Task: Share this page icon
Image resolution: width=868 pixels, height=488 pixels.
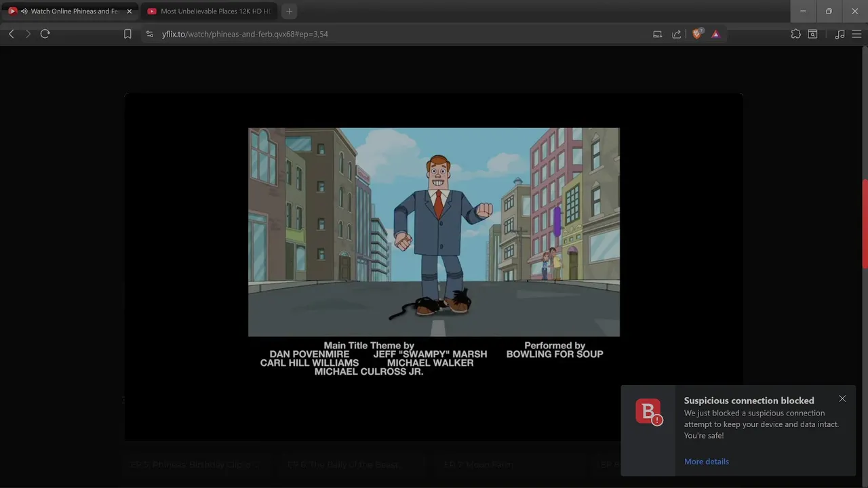Action: [676, 34]
